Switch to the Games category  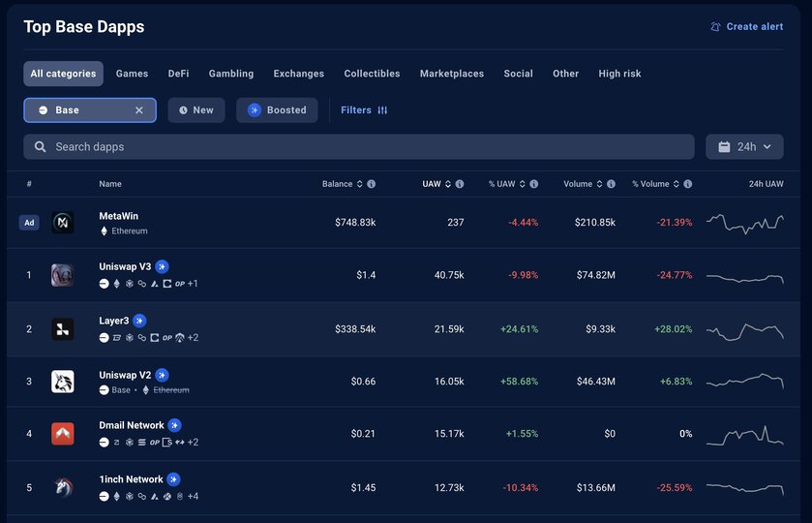(132, 74)
